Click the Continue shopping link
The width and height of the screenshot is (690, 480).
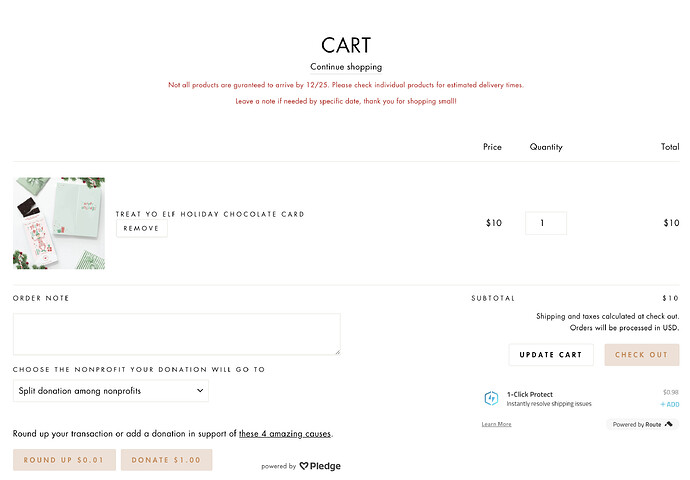346,67
